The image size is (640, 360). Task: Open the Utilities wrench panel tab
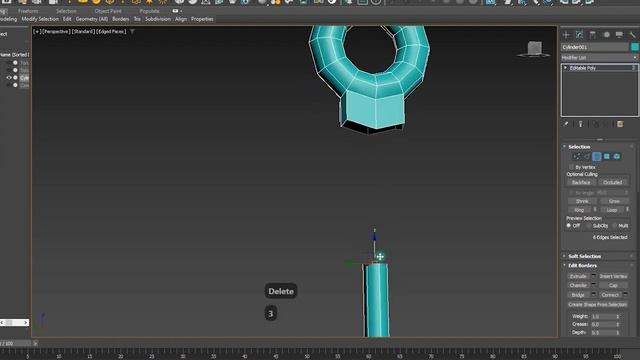pyautogui.click(x=632, y=35)
